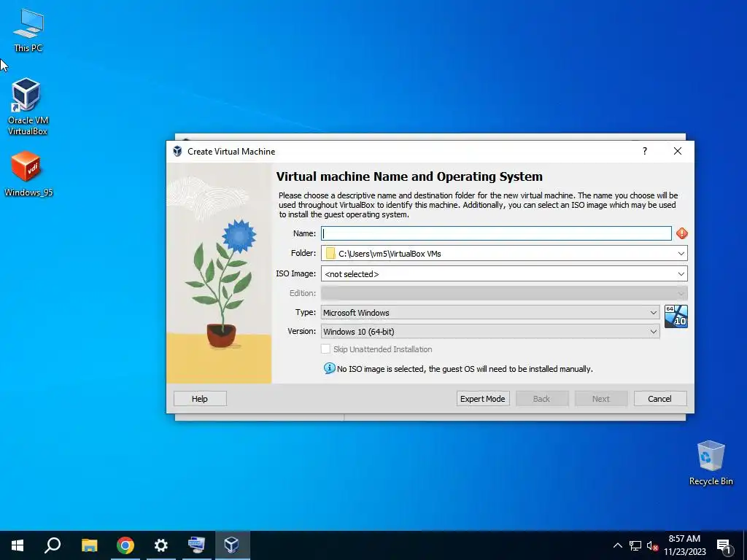
Task: Open the Version dropdown showing Windows 10 (64-bit)
Action: (490, 332)
